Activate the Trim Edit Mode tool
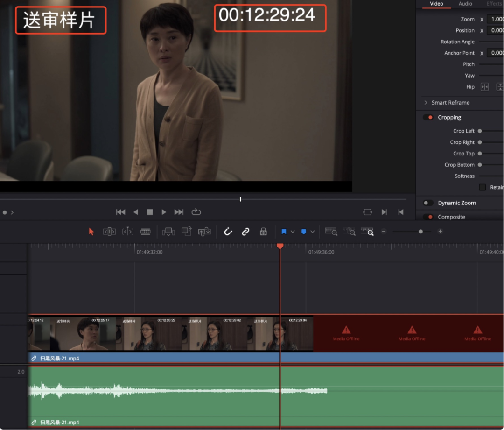 pos(109,232)
